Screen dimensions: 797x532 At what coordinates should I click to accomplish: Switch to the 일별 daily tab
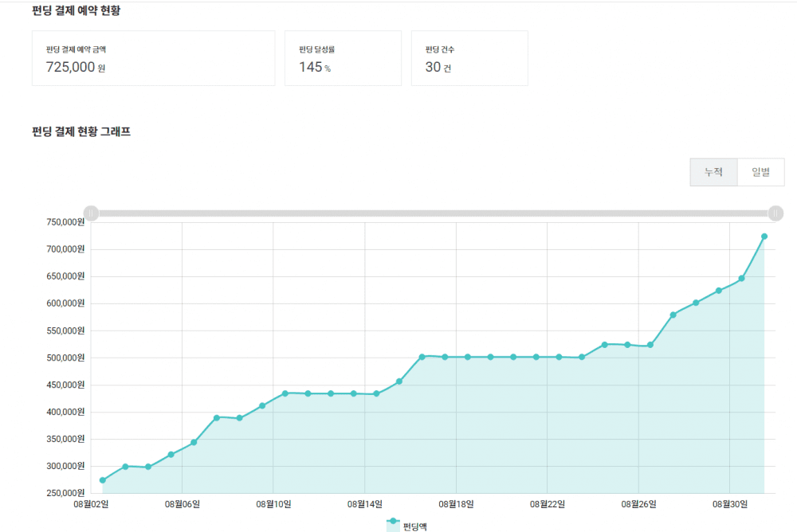click(x=760, y=172)
